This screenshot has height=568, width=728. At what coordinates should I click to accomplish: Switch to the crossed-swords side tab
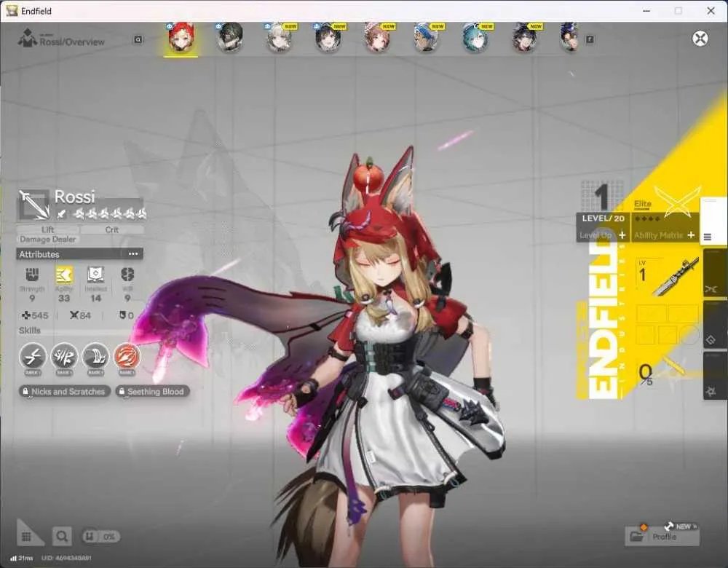[715, 273]
